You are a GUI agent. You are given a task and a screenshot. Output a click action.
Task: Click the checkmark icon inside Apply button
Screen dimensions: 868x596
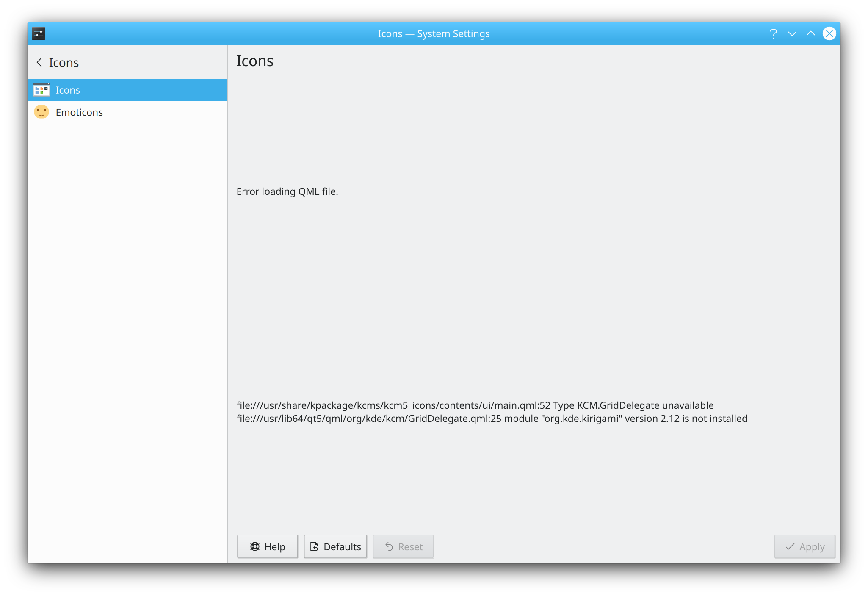click(789, 546)
